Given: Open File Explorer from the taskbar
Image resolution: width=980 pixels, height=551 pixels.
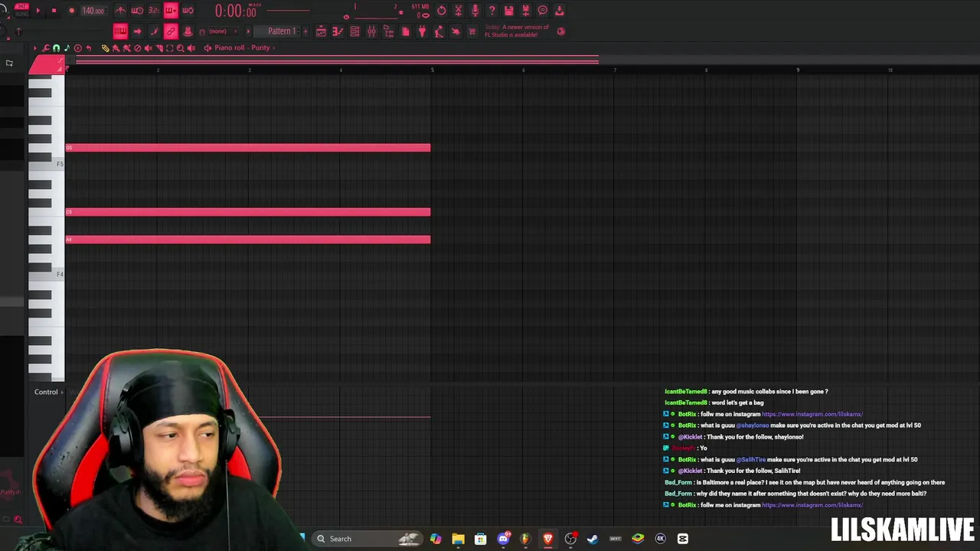Looking at the screenshot, I should click(458, 539).
